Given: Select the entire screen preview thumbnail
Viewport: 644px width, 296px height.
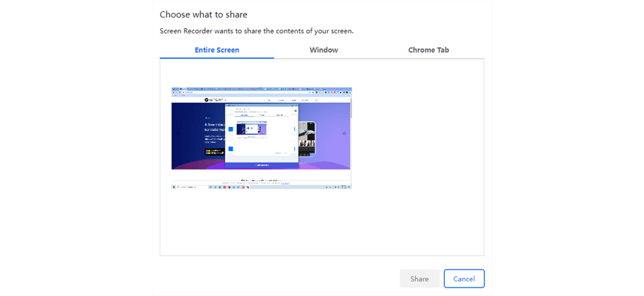Looking at the screenshot, I should pos(262,137).
